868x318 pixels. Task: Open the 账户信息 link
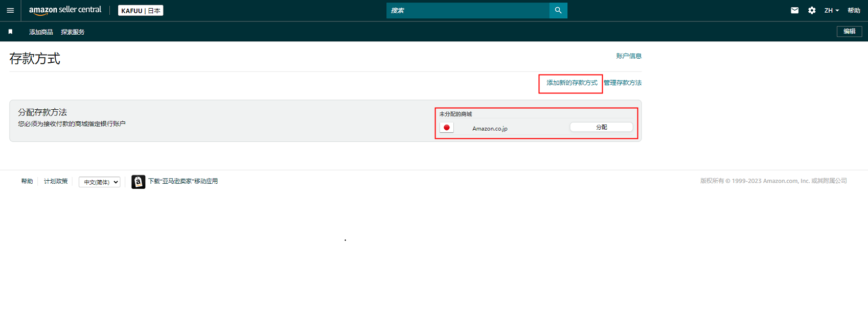[629, 56]
